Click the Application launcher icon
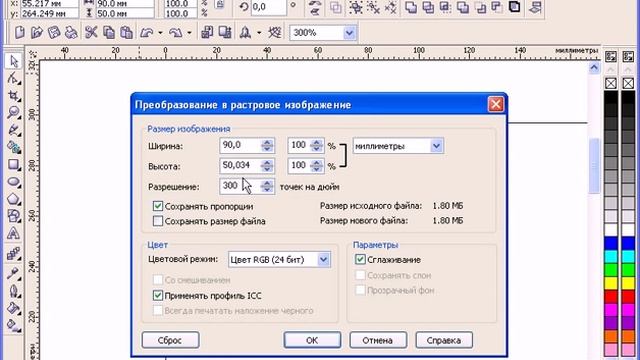The height and width of the screenshot is (360, 640). [245, 33]
